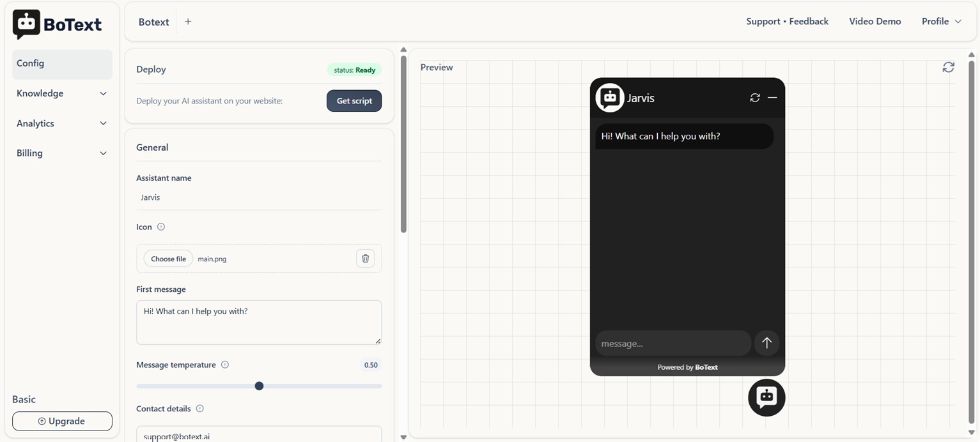The image size is (980, 442).
Task: Expand the Billing menu chevron
Action: (103, 153)
